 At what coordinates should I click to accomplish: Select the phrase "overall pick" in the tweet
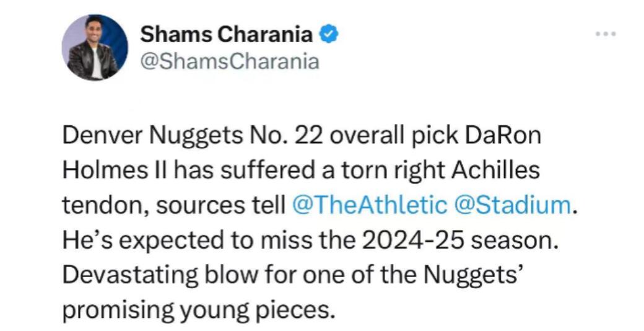point(374,136)
